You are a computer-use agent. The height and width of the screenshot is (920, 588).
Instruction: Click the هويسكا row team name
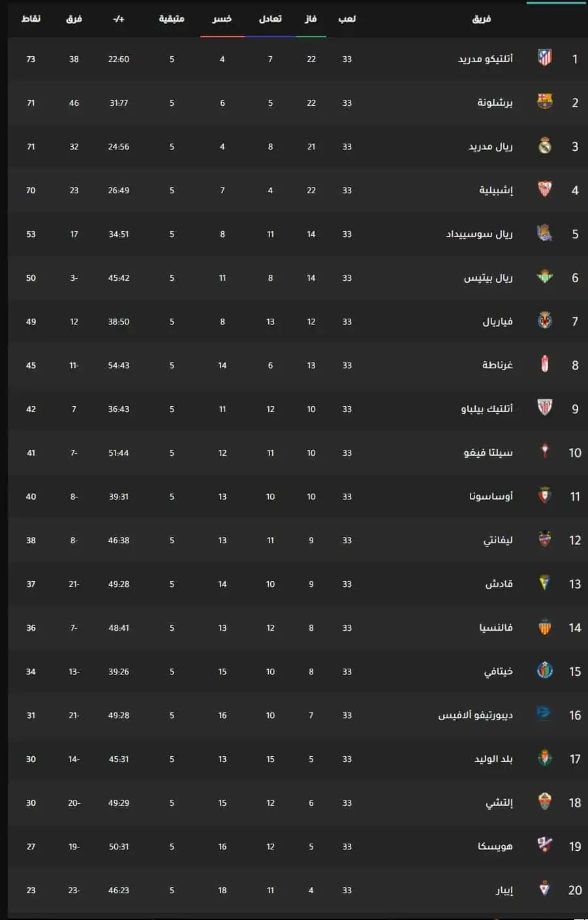point(495,846)
